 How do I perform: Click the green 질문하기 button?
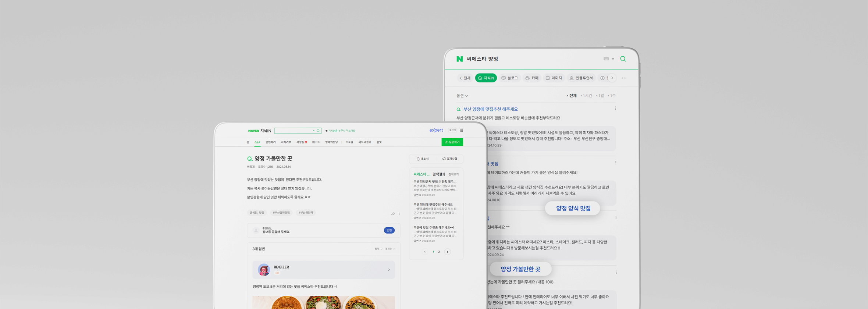pyautogui.click(x=452, y=142)
